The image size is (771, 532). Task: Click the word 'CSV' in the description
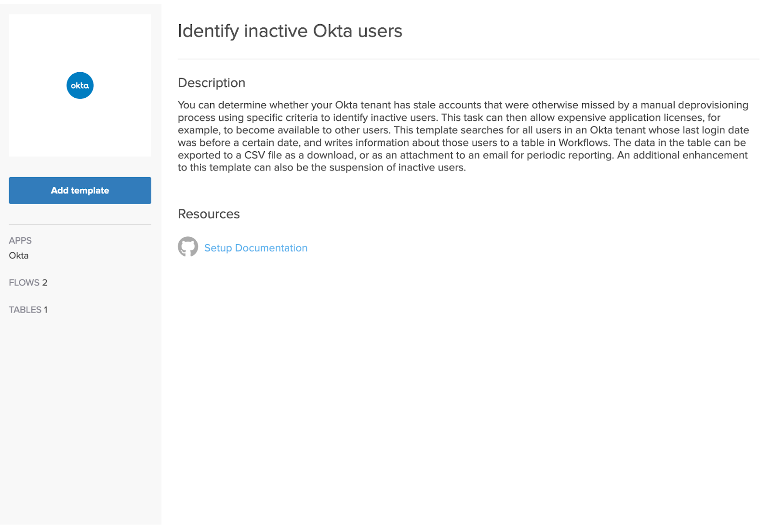point(254,155)
